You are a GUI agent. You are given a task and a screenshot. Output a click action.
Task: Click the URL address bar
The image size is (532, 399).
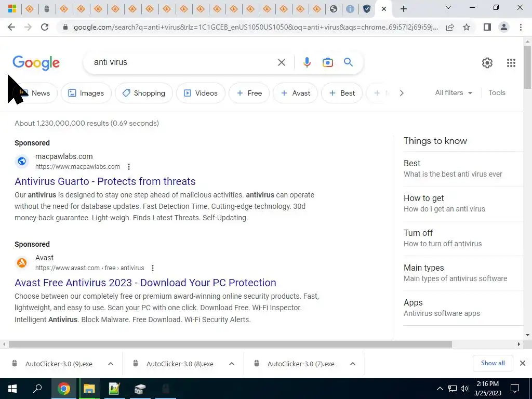pos(255,27)
